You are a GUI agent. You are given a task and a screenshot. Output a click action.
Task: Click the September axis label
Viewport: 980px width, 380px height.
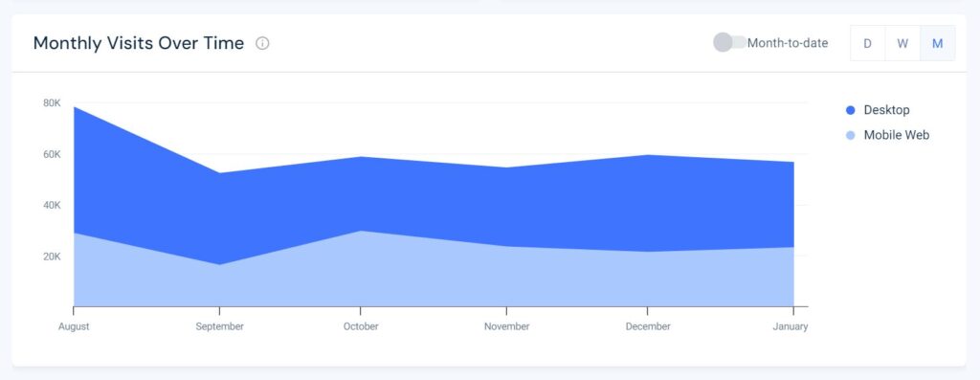click(x=219, y=326)
